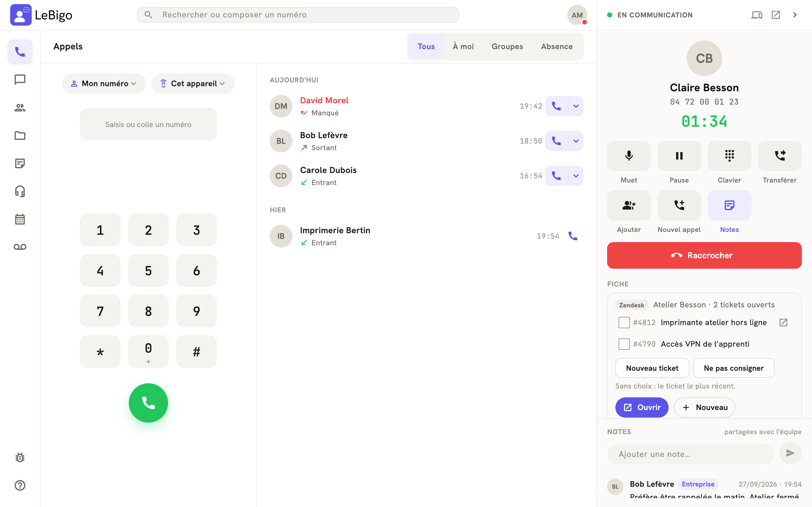812x507 pixels.
Task: Click the Transférer call icon
Action: (779, 156)
